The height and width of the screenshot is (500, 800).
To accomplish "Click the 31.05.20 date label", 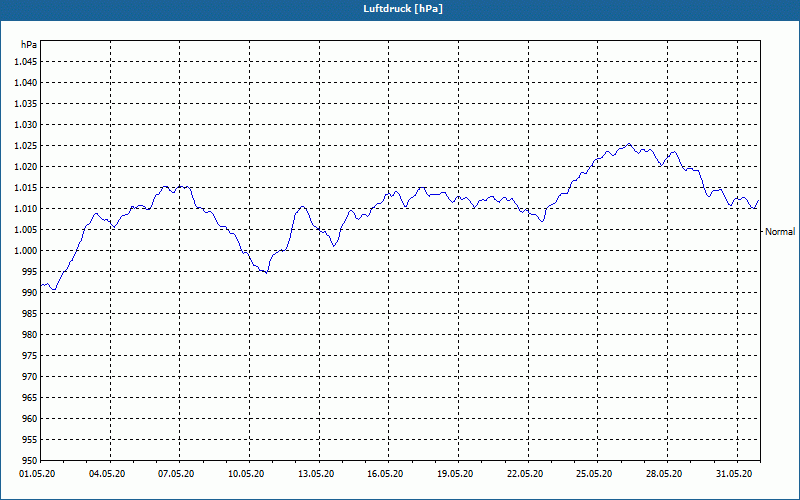I will click(734, 474).
